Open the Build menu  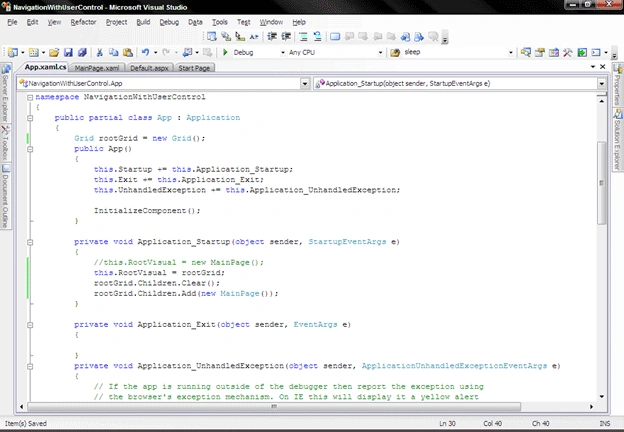pyautogui.click(x=143, y=22)
